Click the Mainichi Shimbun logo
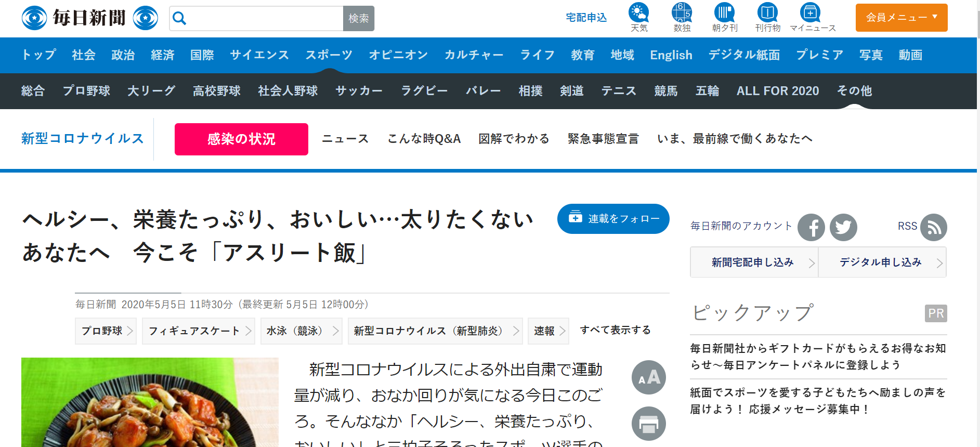 [x=90, y=18]
